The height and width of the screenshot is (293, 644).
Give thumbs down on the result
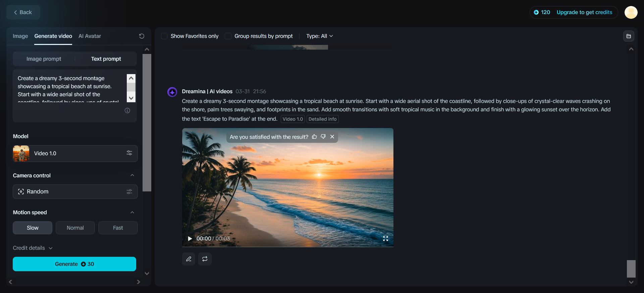[323, 137]
